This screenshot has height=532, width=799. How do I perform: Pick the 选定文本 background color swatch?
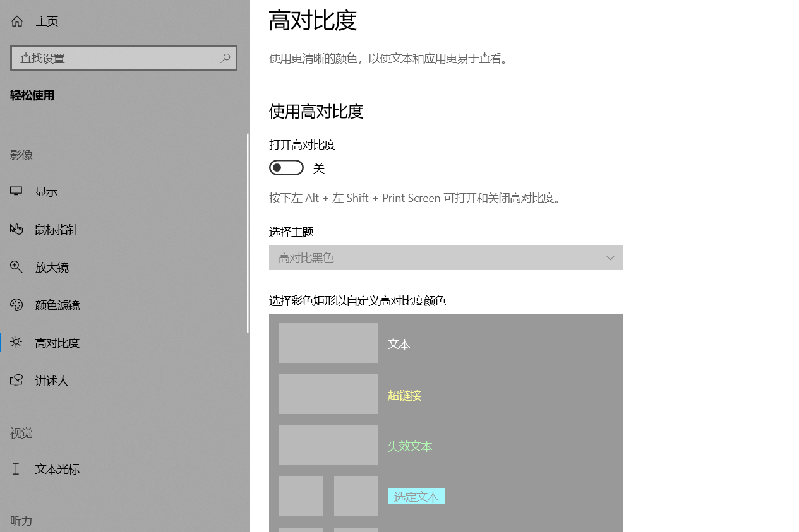click(356, 496)
